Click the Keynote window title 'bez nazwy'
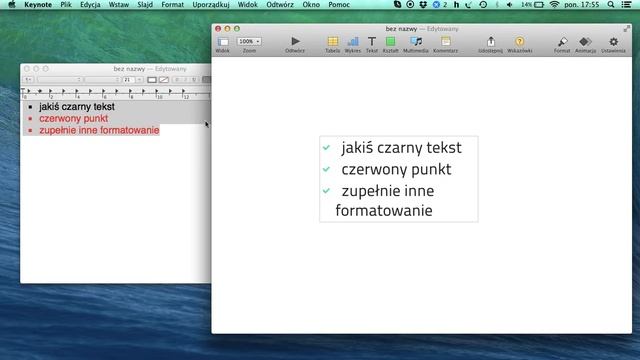This screenshot has width=640, height=360. coord(401,29)
